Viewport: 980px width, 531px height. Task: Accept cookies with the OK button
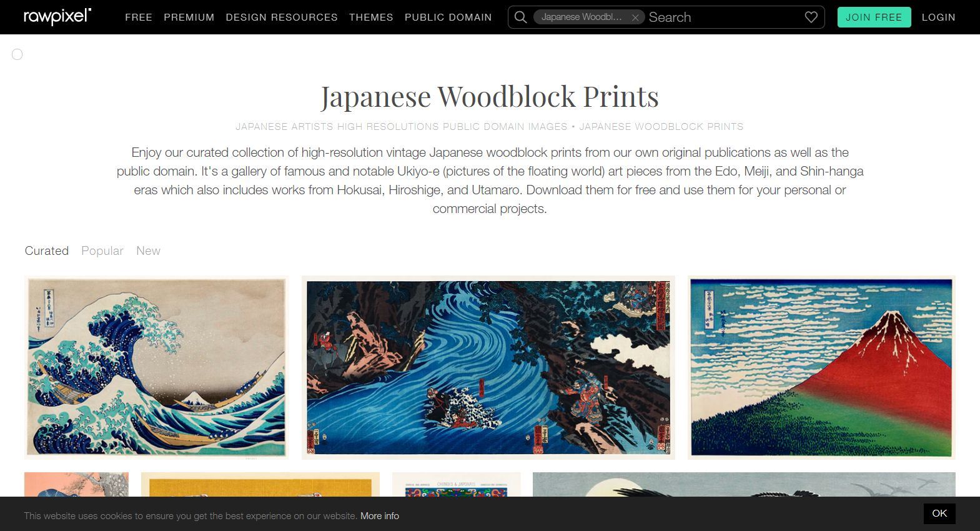939,514
